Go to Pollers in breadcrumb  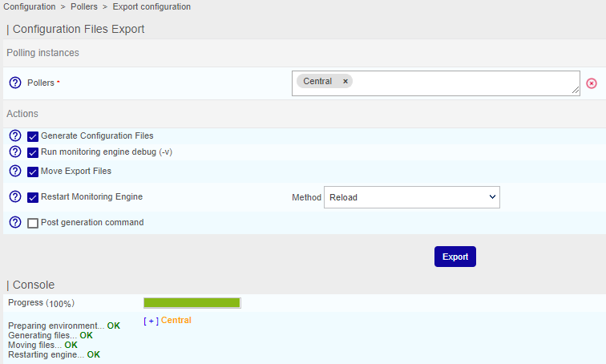coord(83,6)
